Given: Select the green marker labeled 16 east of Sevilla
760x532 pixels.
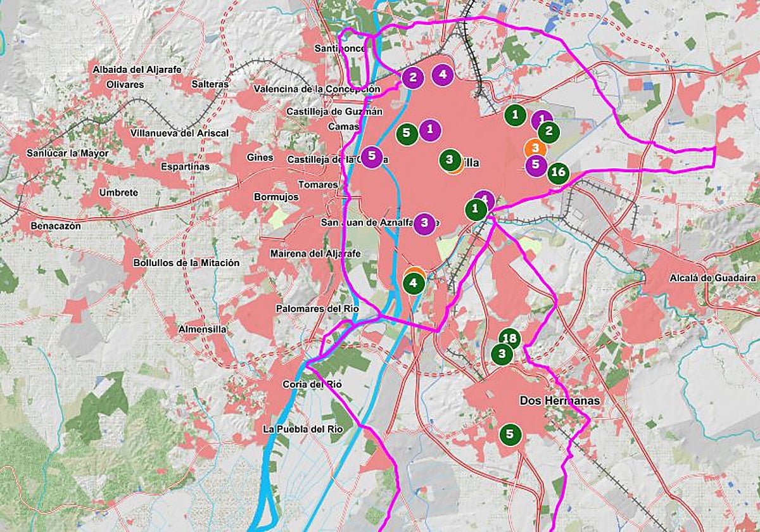Looking at the screenshot, I should [x=558, y=170].
